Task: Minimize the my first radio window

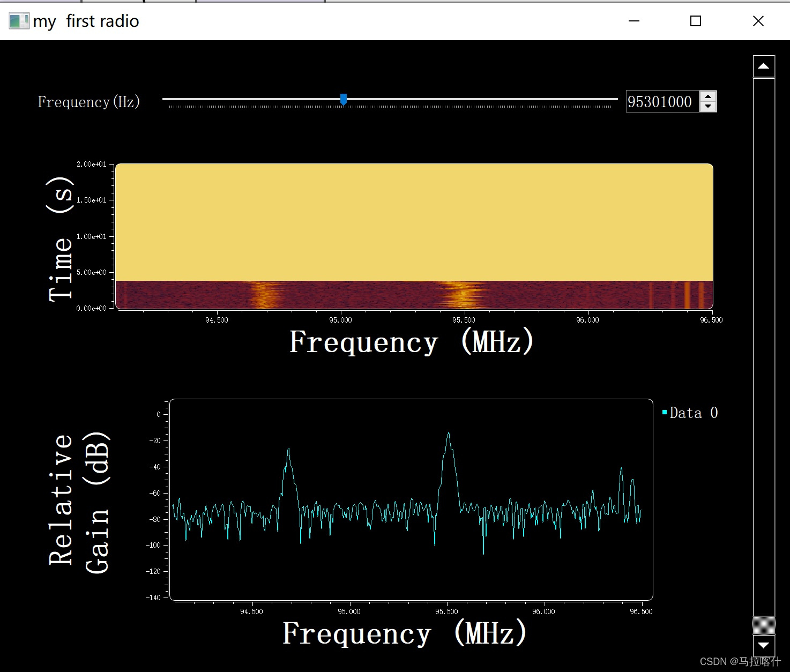Action: (634, 21)
